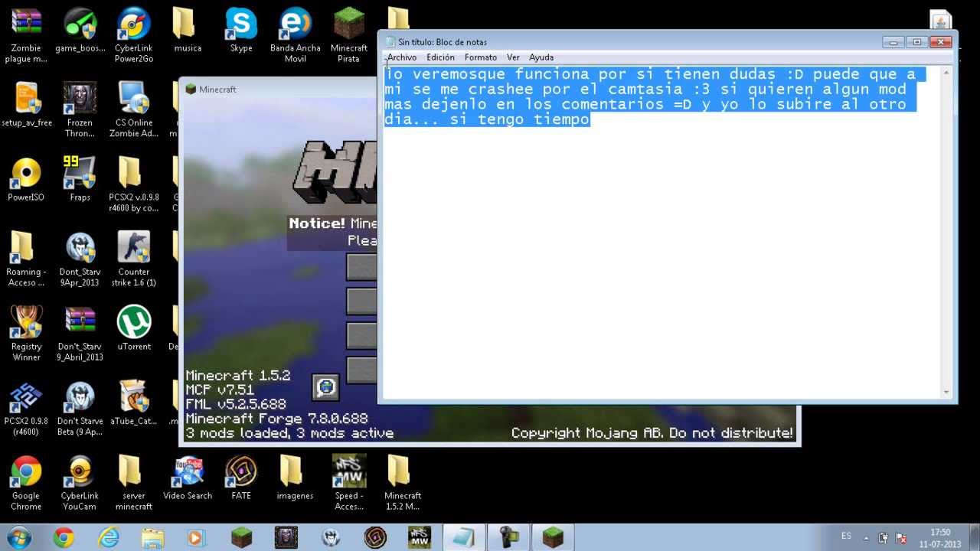Launch uTorrent from the desktop

pyautogui.click(x=133, y=328)
